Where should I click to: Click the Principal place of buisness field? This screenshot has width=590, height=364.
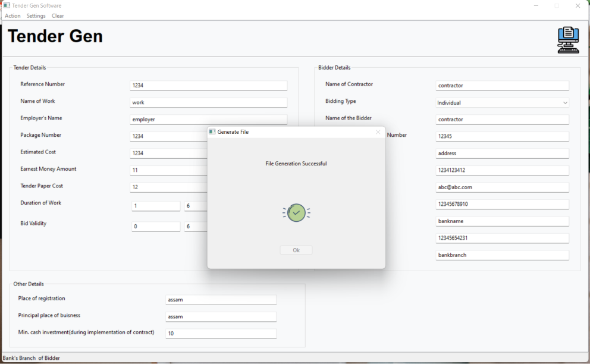(x=221, y=316)
